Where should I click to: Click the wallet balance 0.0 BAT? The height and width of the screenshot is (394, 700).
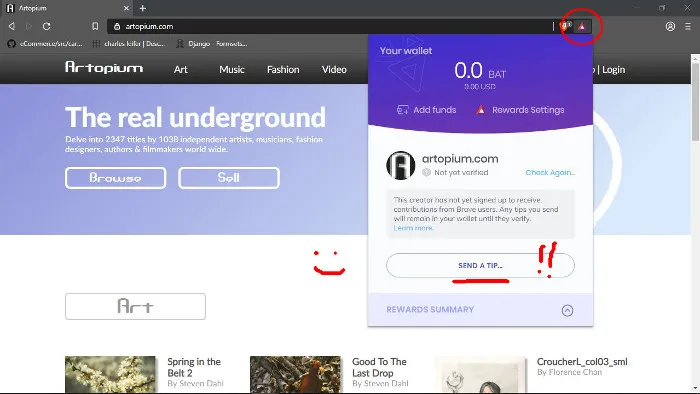(480, 71)
